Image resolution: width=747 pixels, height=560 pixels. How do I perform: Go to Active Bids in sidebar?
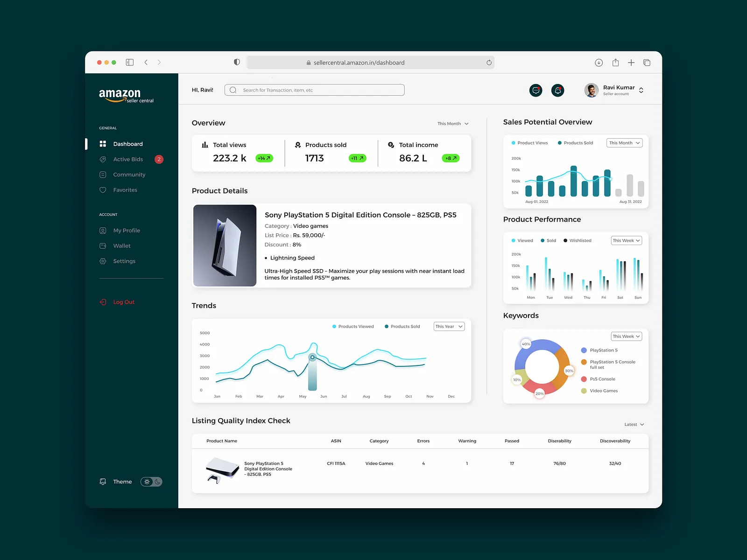128,160
